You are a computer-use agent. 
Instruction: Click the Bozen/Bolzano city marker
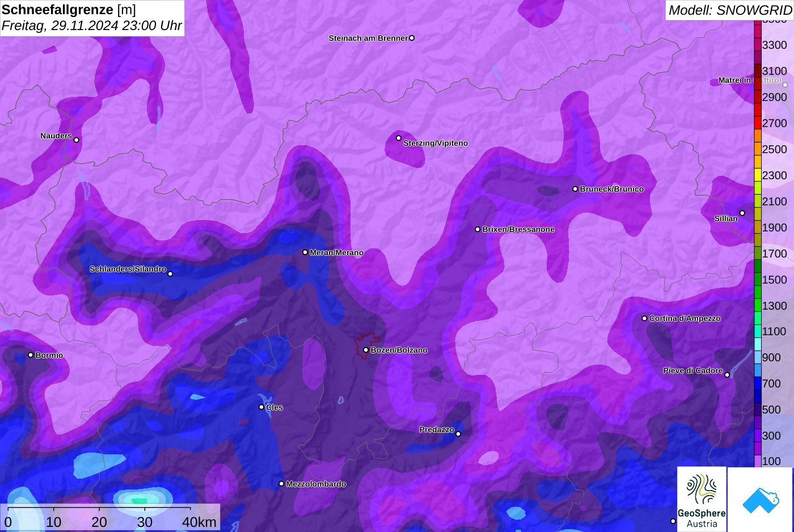coord(366,350)
